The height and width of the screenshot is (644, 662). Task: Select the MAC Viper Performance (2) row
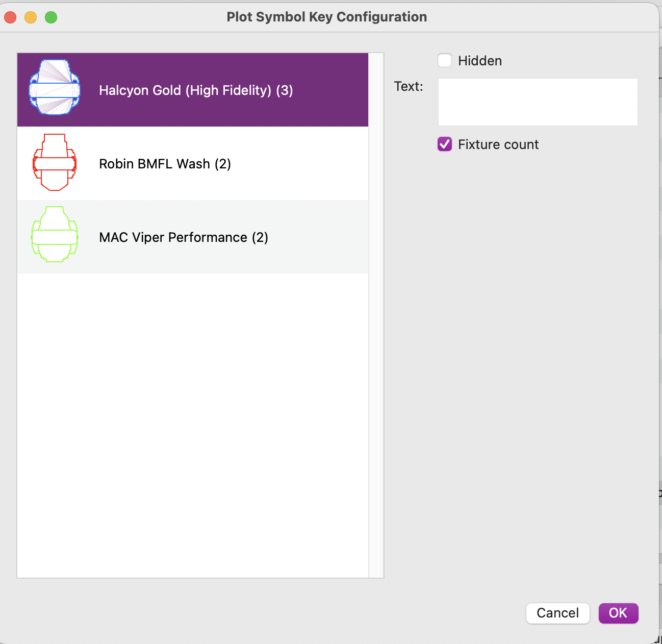tap(193, 237)
